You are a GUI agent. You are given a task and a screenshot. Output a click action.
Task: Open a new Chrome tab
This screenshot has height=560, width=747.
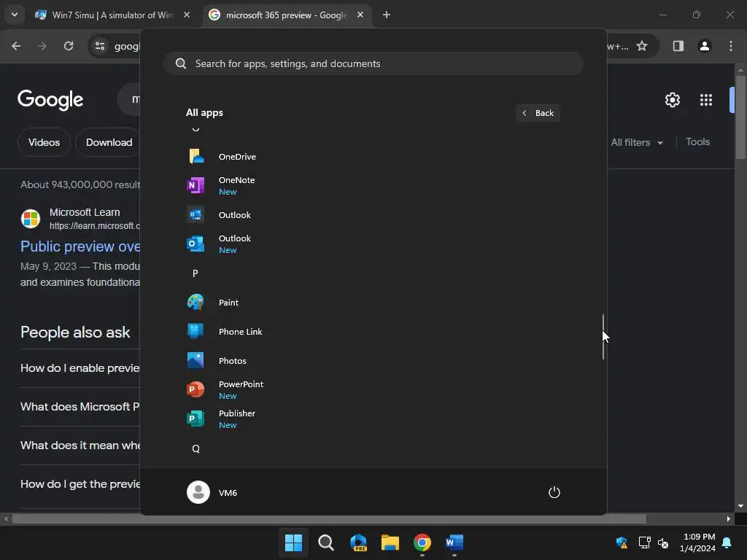tap(387, 15)
